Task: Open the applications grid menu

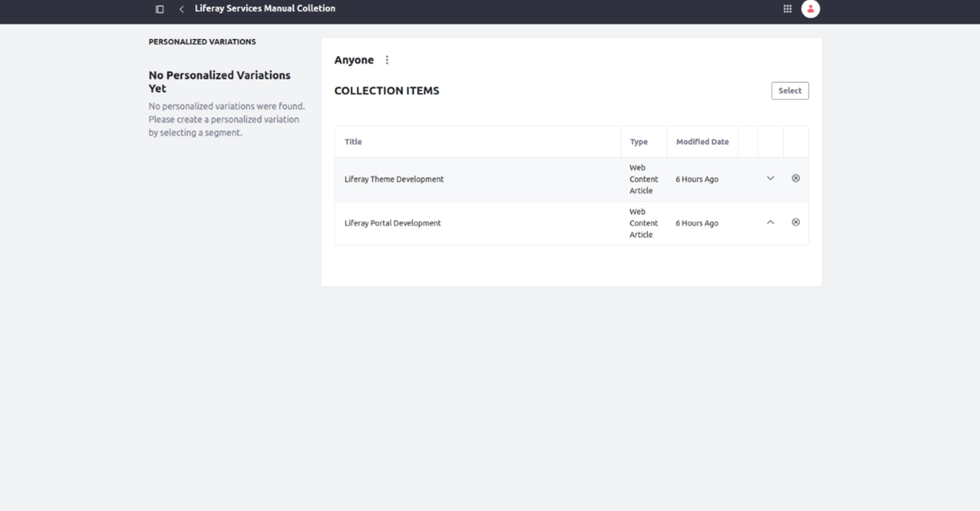Action: point(787,9)
